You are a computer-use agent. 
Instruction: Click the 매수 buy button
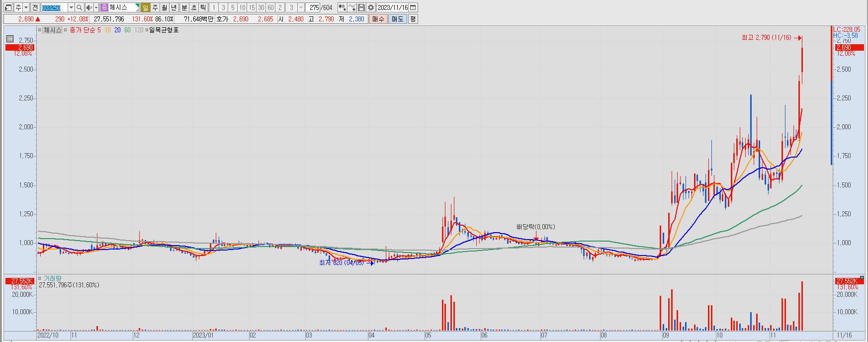[378, 19]
